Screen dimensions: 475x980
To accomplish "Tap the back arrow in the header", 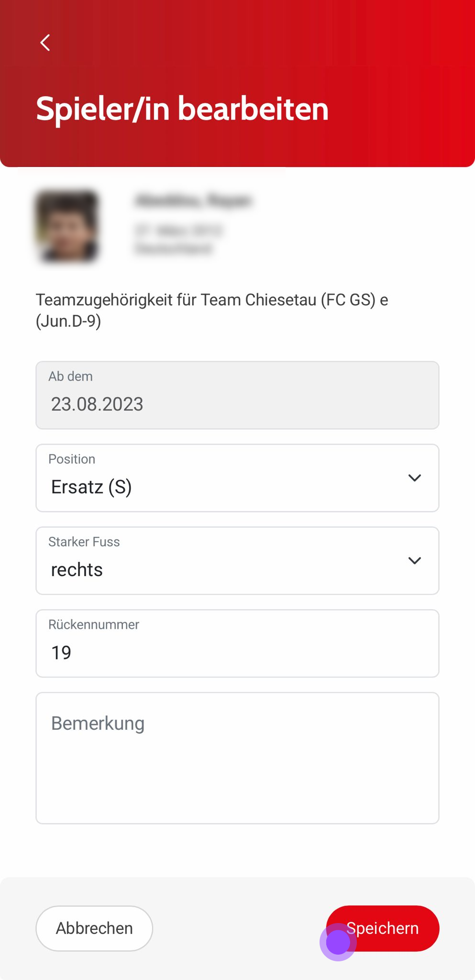I will (x=45, y=43).
